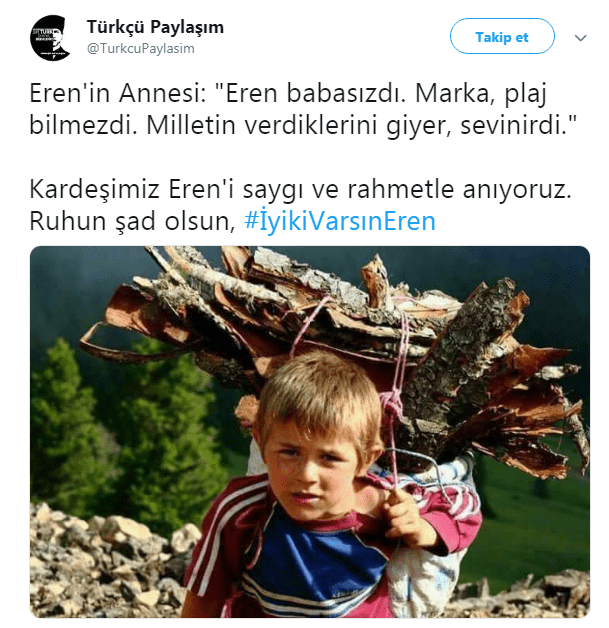The image size is (609, 628).
Task: Open the Türkçü Paylaşım profile avatar
Action: click(x=50, y=38)
